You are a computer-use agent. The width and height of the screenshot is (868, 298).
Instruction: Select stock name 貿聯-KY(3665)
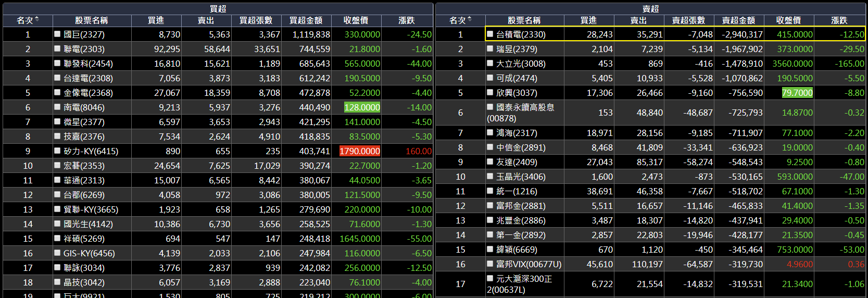coord(91,209)
